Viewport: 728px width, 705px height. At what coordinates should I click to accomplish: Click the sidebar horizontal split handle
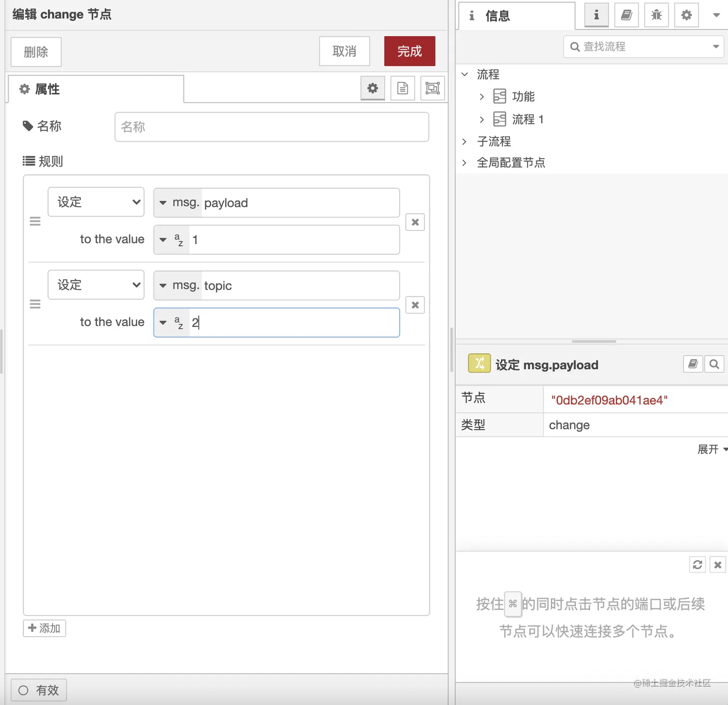tap(594, 341)
